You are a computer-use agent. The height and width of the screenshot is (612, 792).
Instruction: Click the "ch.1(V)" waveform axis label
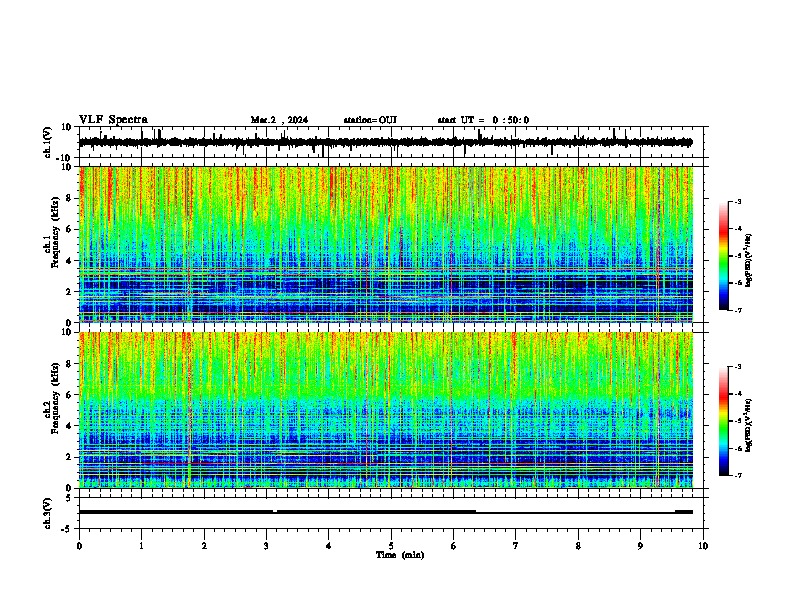(47, 142)
